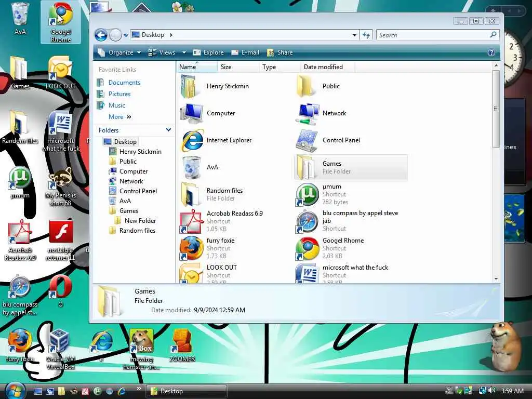Open the recent pages dropdown next to Forward
The width and height of the screenshot is (532, 399).
[x=126, y=35]
